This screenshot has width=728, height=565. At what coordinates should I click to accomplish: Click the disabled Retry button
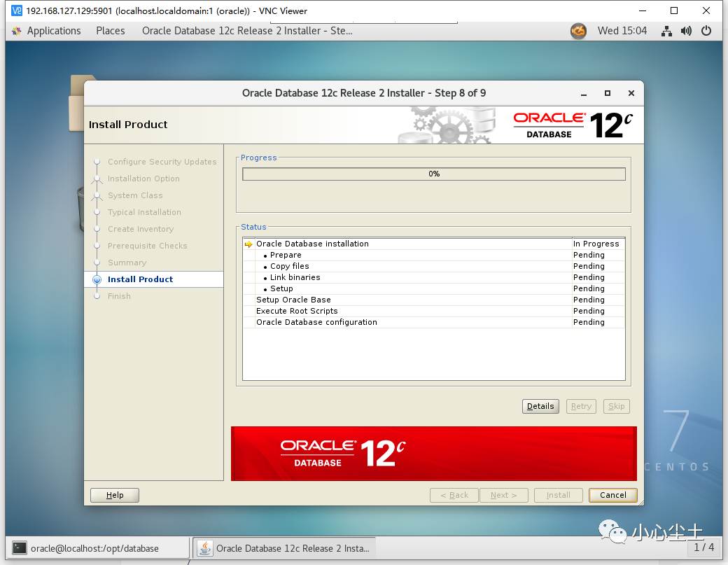click(x=581, y=406)
